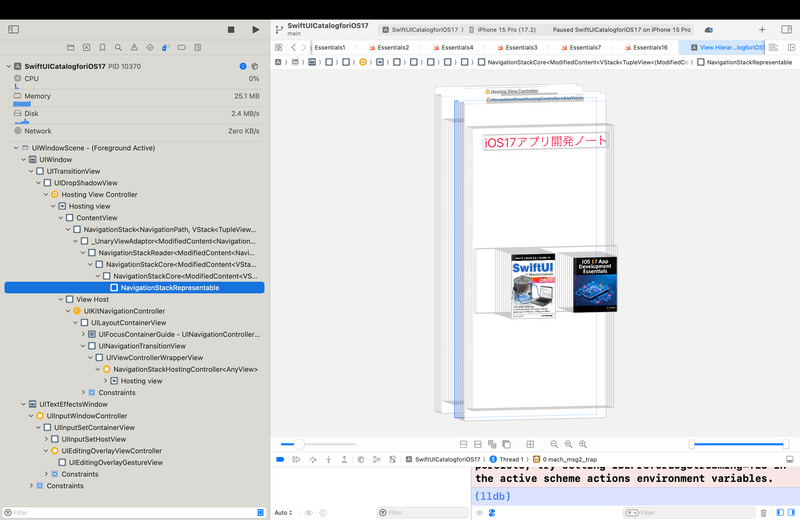Screen dimensions: 800x520
Task: Collapse the UITextEffectsWindow node
Action: point(24,404)
